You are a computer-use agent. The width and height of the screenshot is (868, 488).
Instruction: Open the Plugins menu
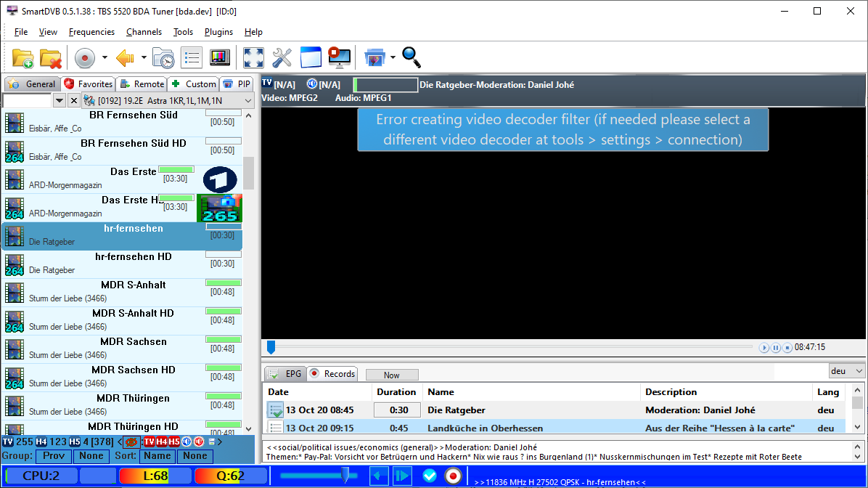click(x=218, y=32)
